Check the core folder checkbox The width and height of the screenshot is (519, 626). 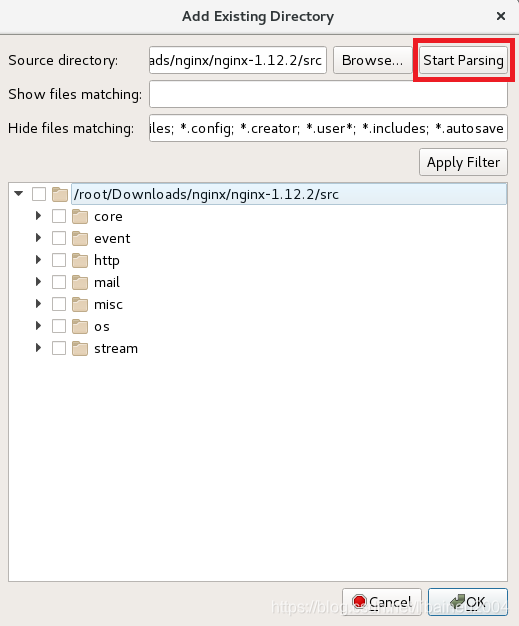(x=59, y=216)
